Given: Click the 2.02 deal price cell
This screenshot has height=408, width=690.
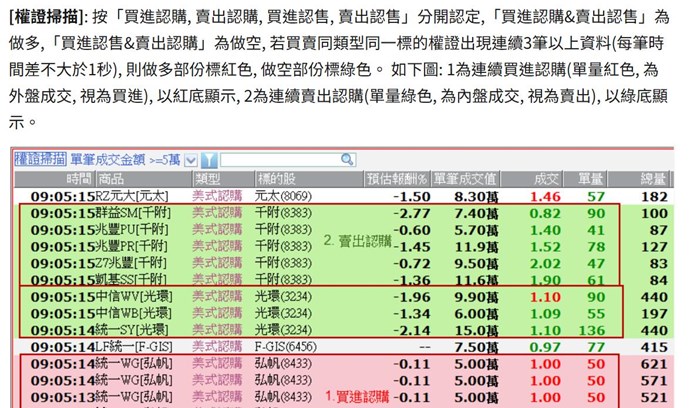Looking at the screenshot, I should click(545, 264).
